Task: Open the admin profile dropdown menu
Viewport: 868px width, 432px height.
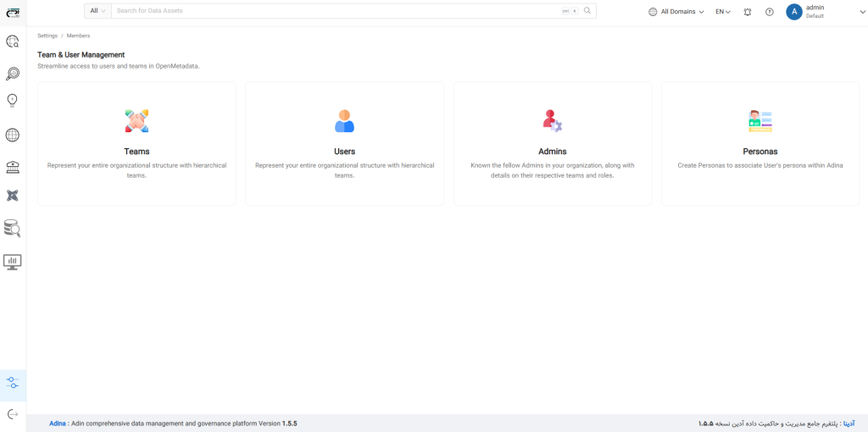Action: coord(805,12)
